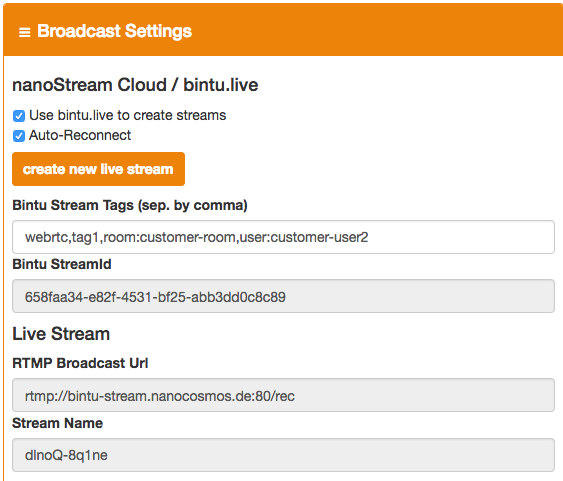Select the Bintu StreamId field

tap(283, 296)
